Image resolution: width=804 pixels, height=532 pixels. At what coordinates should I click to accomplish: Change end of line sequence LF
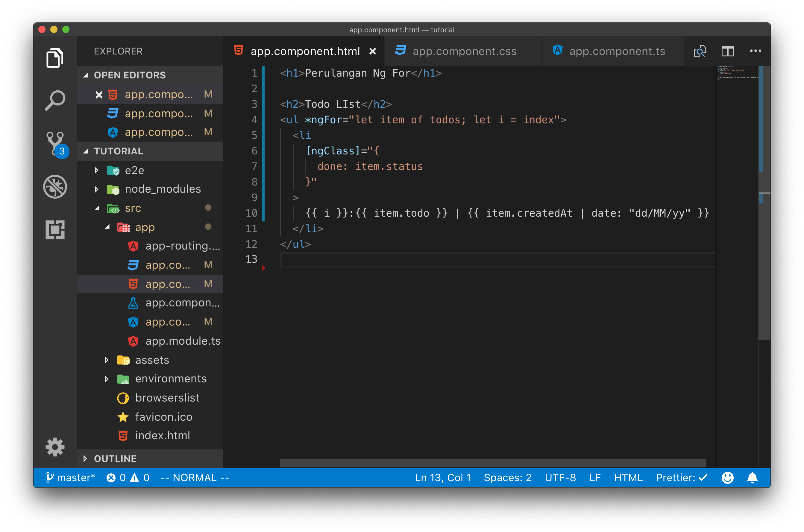pos(594,478)
